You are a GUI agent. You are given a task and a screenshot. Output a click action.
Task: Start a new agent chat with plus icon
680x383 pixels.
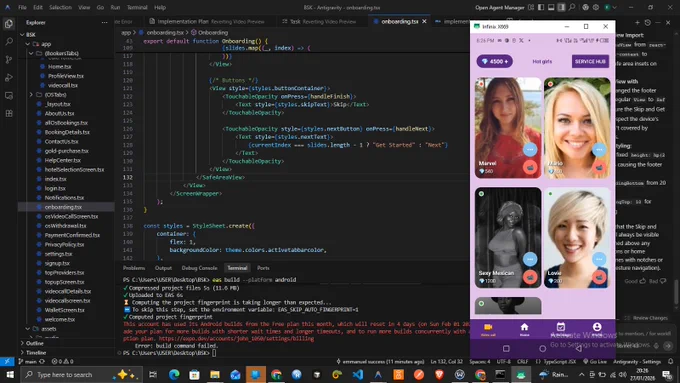pyautogui.click(x=637, y=22)
